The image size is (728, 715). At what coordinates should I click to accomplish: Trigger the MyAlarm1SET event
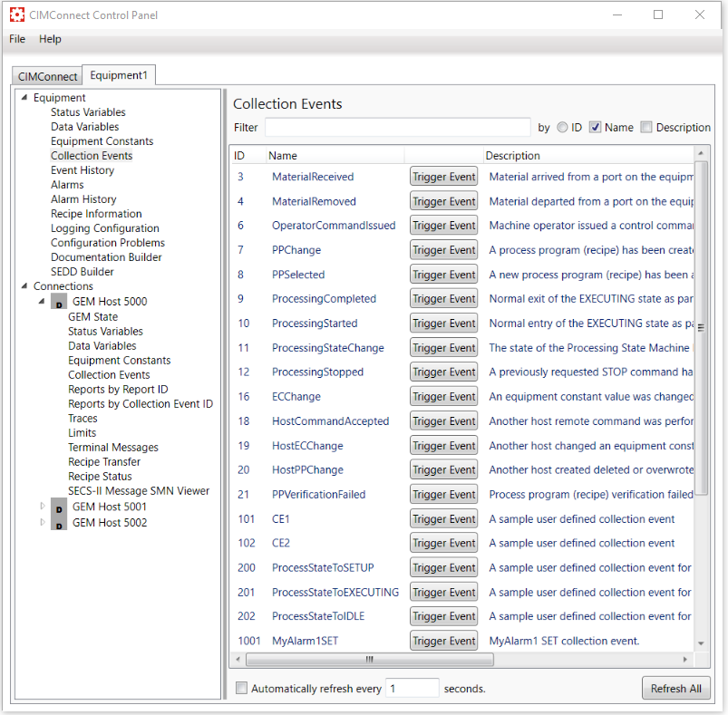(x=444, y=641)
